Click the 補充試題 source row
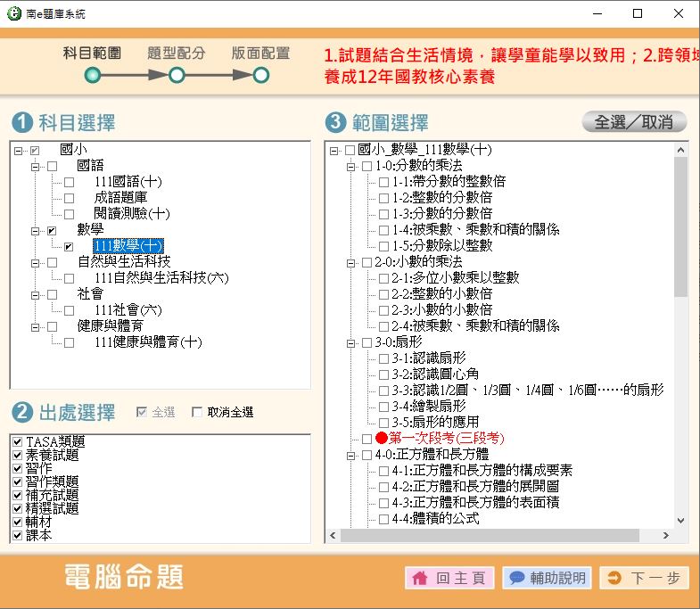 pos(53,495)
